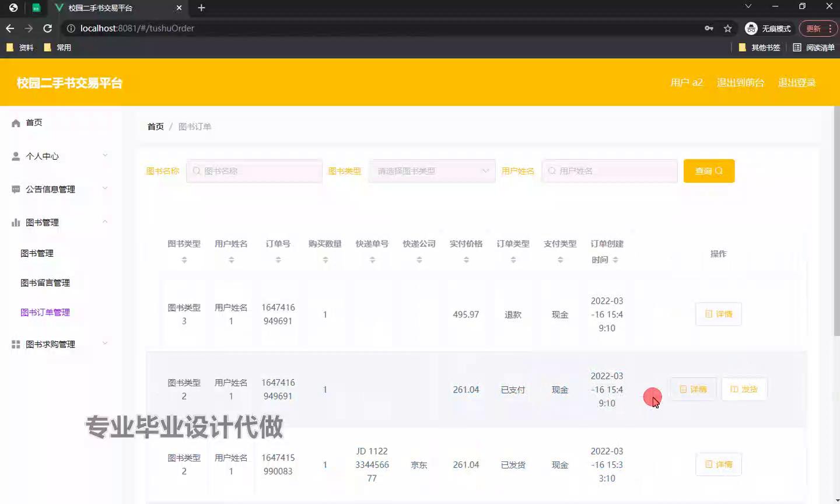840x504 pixels.
Task: Click the browser back arrow
Action: pos(10,28)
